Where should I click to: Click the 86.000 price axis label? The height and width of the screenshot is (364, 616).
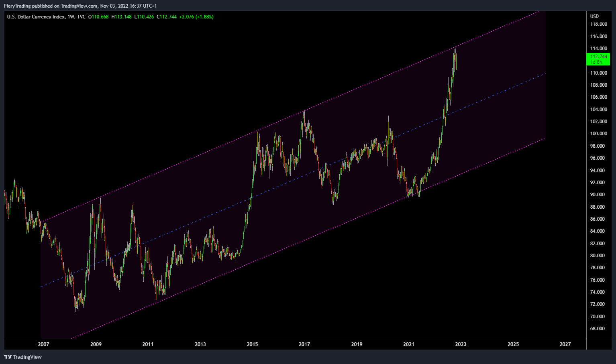pyautogui.click(x=598, y=219)
